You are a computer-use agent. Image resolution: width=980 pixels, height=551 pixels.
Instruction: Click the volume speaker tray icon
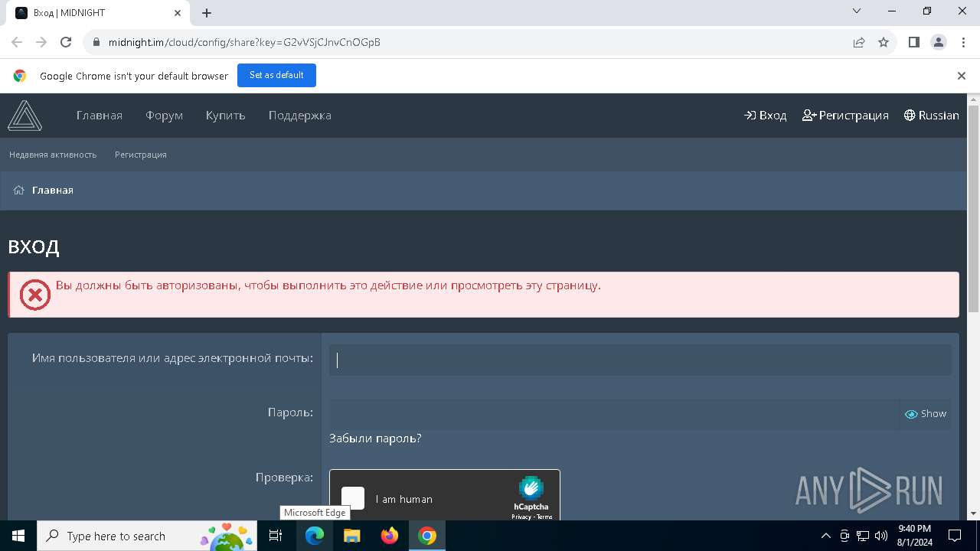[x=881, y=536]
